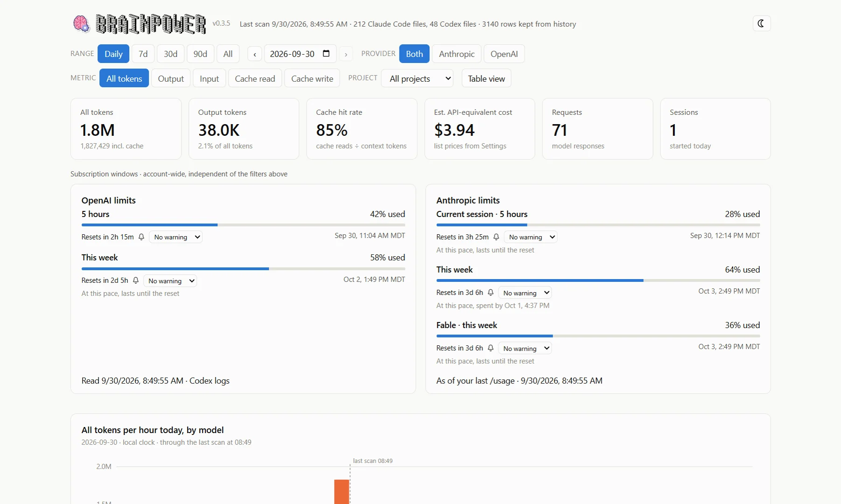This screenshot has height=504, width=841.
Task: Click the 'Sep 30, 11:04 AM MDT' reset time
Action: click(x=370, y=236)
